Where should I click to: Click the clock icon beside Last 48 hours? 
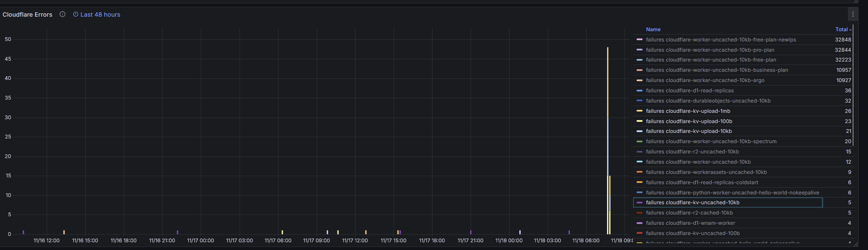76,14
